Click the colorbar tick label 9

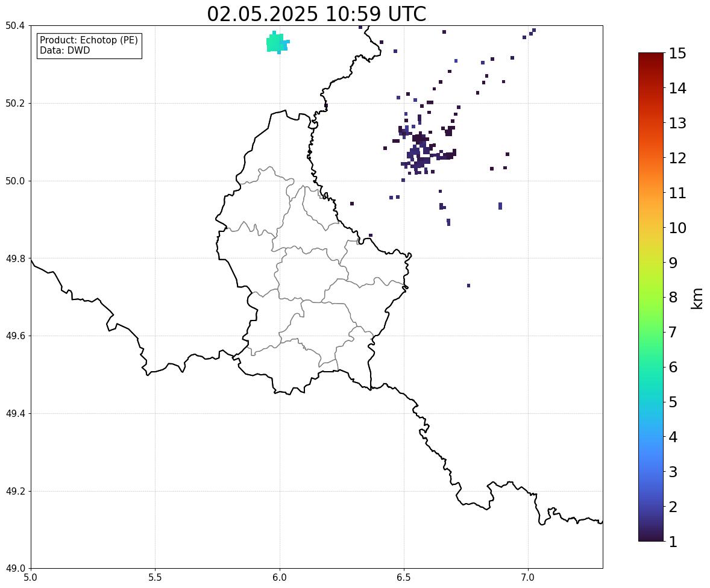point(673,263)
